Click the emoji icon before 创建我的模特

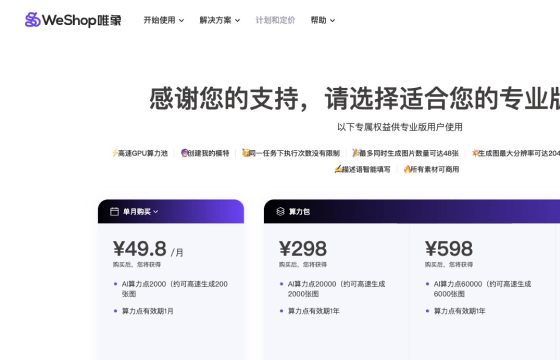[x=184, y=153]
